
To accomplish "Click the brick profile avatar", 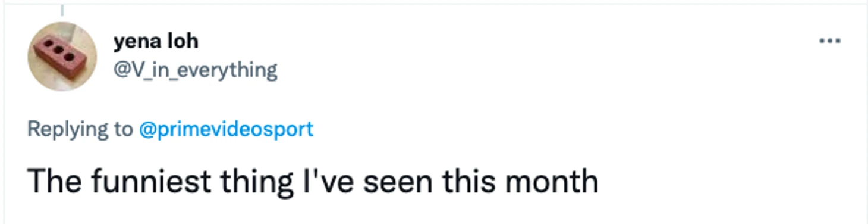I will [62, 57].
